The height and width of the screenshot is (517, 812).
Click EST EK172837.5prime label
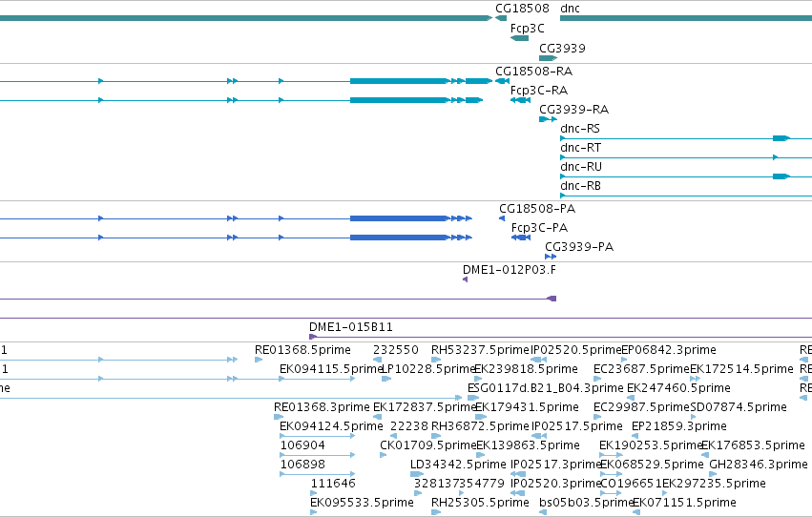tap(424, 408)
